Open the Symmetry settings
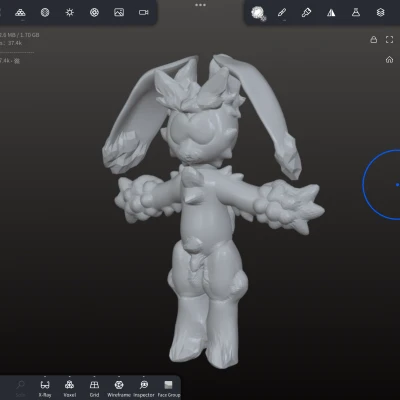 [x=331, y=13]
